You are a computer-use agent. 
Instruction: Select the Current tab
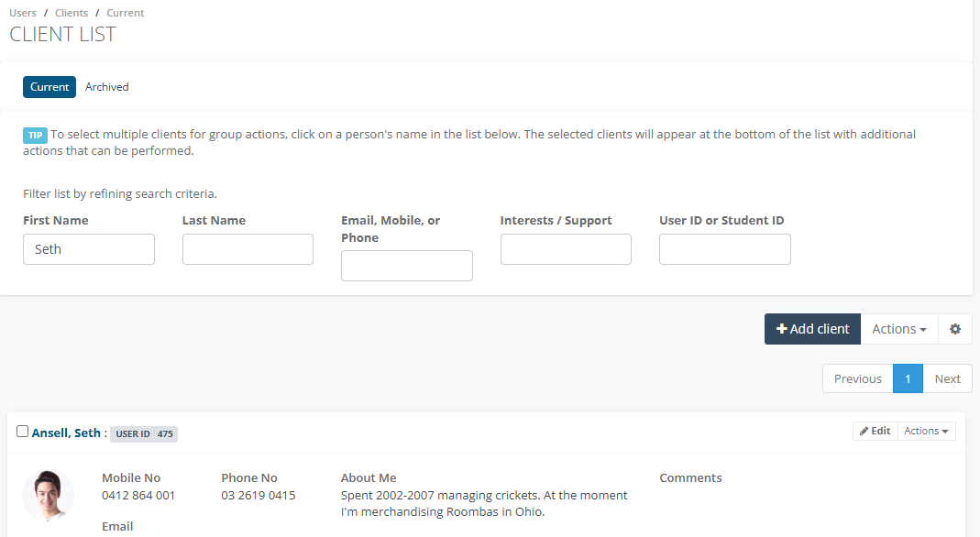[x=50, y=87]
